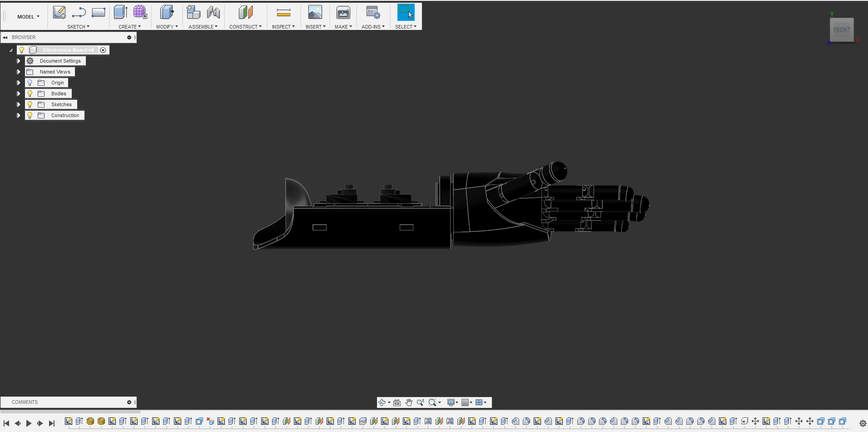Click the Joint icon under Assemble
Screen dimensions: 868x432
click(213, 12)
